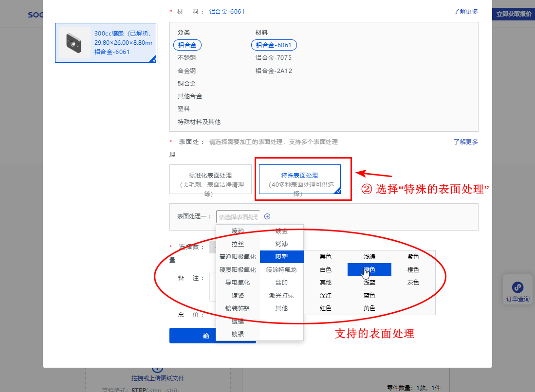Click the plus icon to add surface treatment
Viewport: 535px width, 392px height.
267,217
